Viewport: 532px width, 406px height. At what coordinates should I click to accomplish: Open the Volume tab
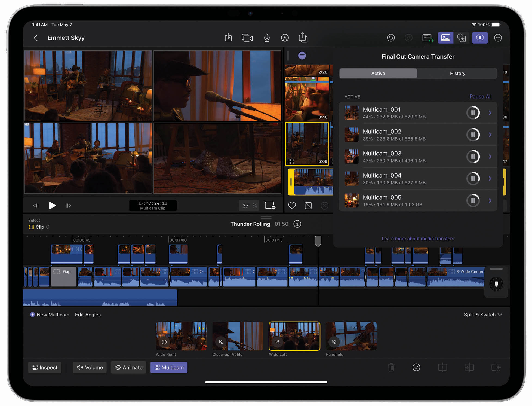pos(90,367)
